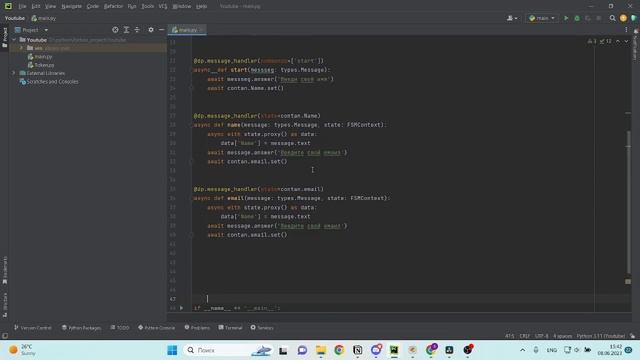Click the CRLF line separator widget
Screen dimensions: 640x360
tap(524, 336)
